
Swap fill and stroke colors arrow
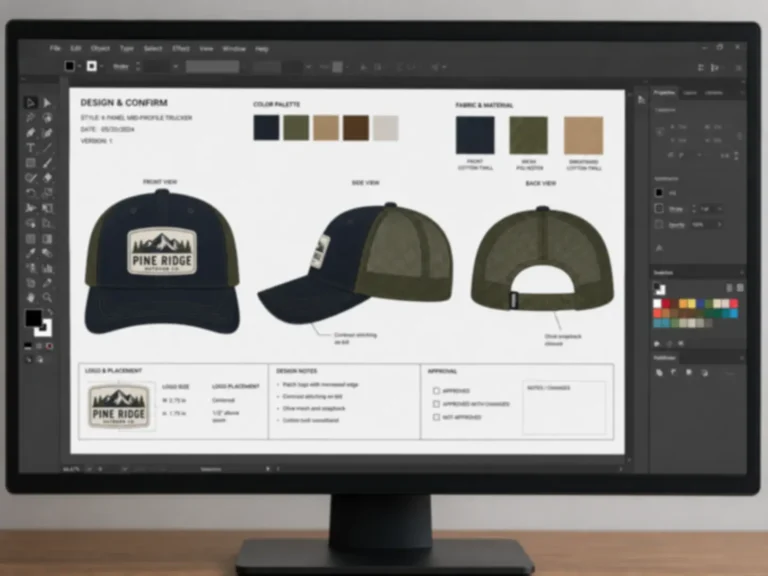click(49, 312)
